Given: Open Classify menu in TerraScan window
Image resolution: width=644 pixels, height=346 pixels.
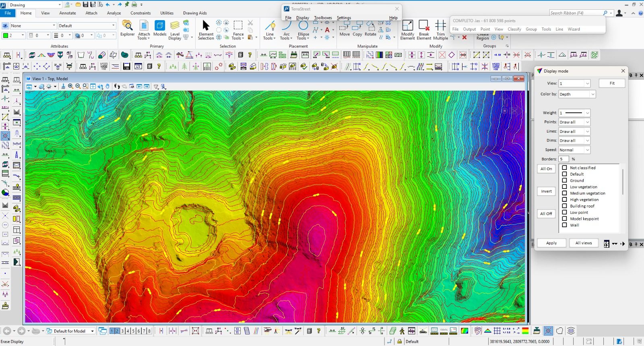Looking at the screenshot, I should 514,29.
